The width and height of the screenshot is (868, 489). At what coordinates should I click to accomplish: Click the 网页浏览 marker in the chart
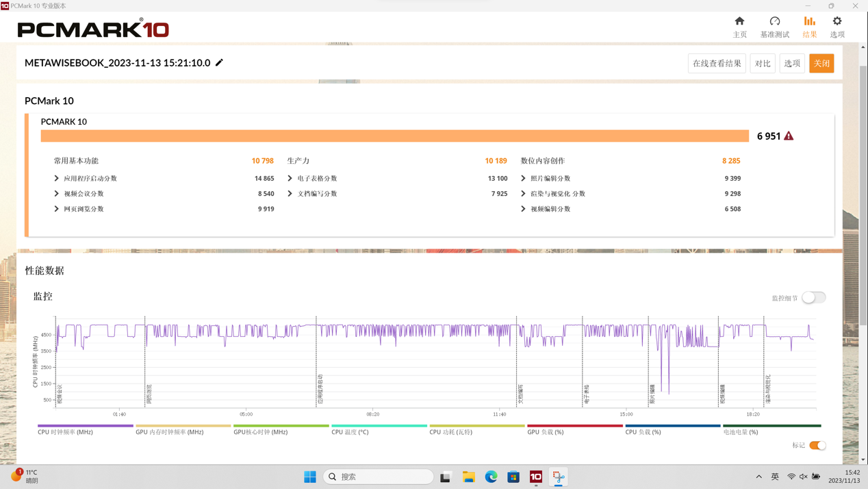pyautogui.click(x=149, y=394)
